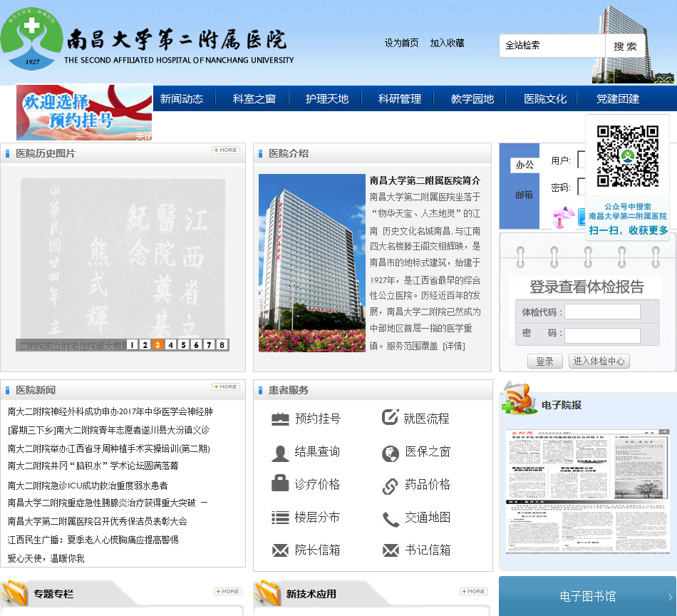Click the WeChat QR code image
The width and height of the screenshot is (677, 616).
(x=627, y=156)
